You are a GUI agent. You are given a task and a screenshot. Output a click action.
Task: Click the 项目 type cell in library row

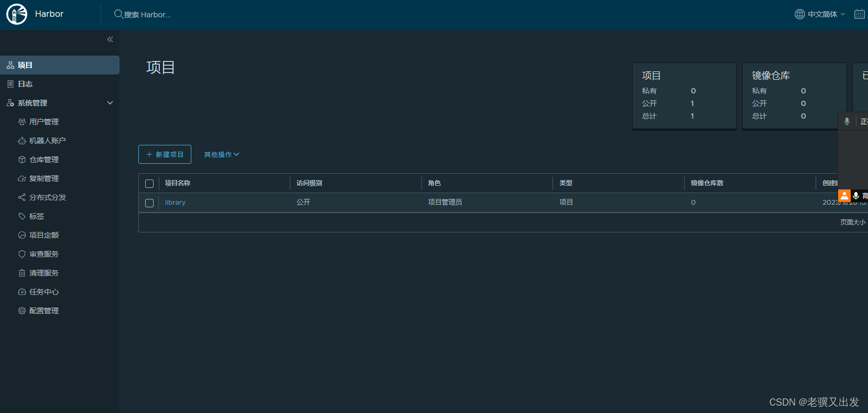pos(566,202)
